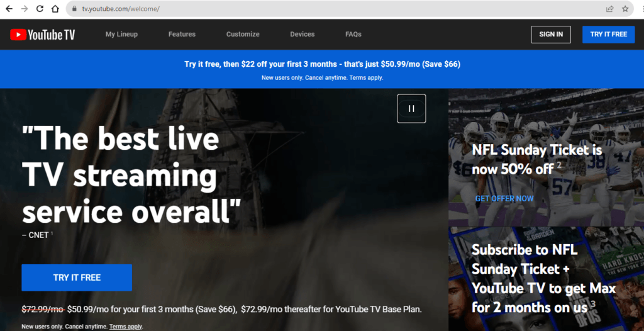Click GET OFFER NOW link

(504, 199)
